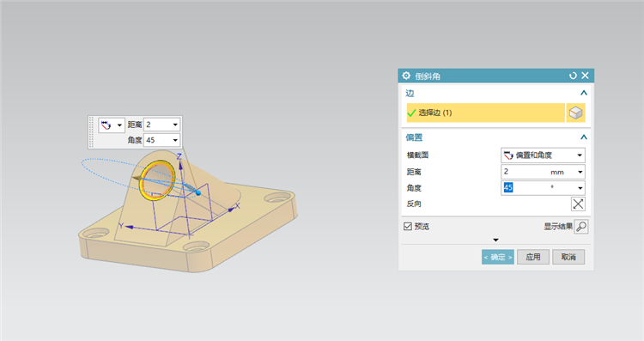Click the 显示结果 magnifier icon
This screenshot has height=341, width=644.
(581, 227)
